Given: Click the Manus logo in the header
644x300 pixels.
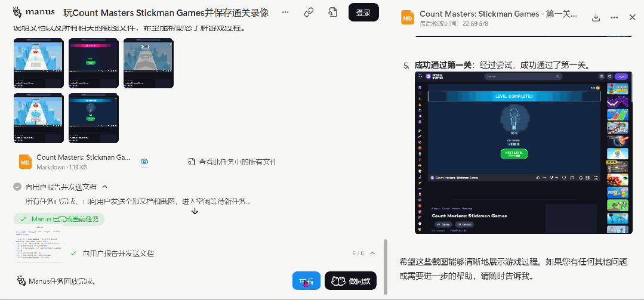Looking at the screenshot, I should point(33,13).
